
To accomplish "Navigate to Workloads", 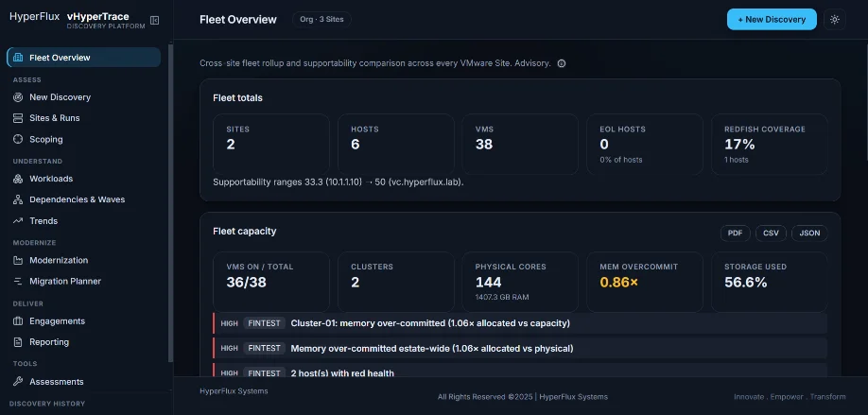I will [x=84, y=179].
